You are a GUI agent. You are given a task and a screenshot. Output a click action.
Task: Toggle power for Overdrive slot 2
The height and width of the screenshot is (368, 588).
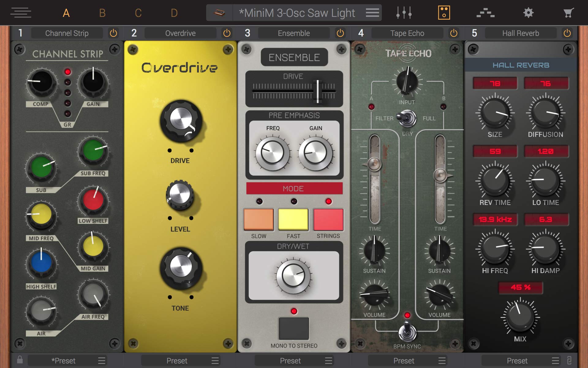(227, 33)
